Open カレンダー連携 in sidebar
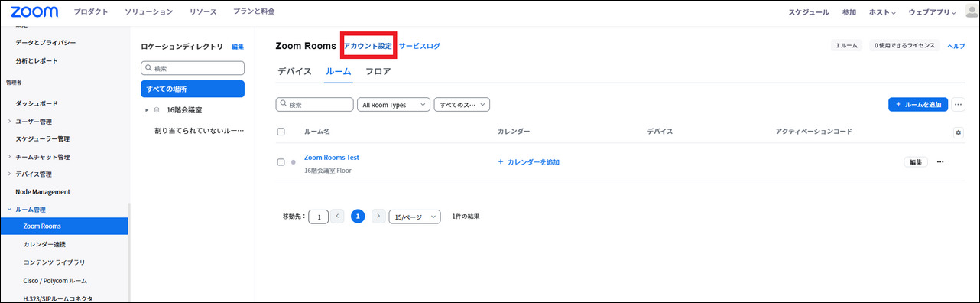The image size is (980, 303). 44,244
